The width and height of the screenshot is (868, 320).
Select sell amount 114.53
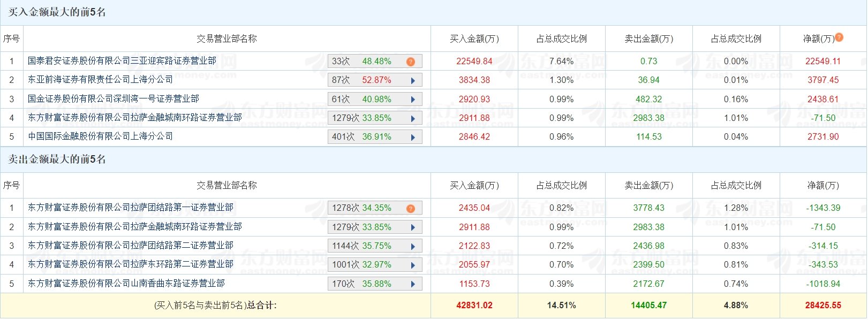click(x=649, y=136)
